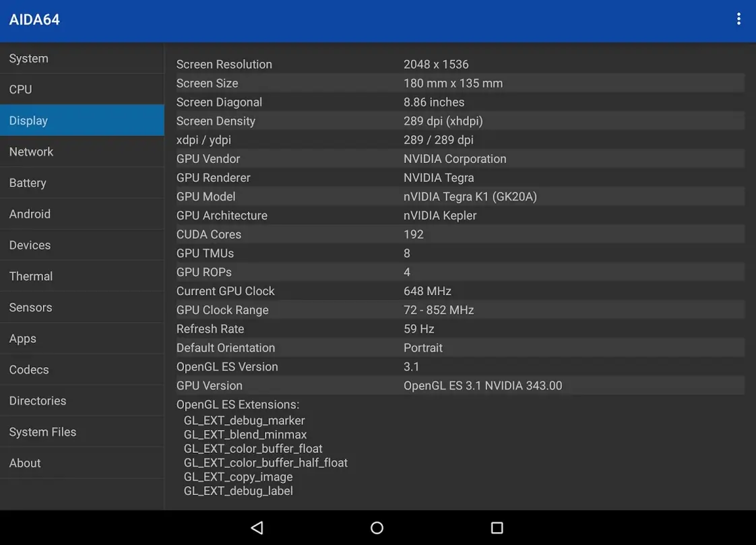Viewport: 756px width, 545px height.
Task: Select the OpenGL ES Extensions heading
Action: pyautogui.click(x=238, y=404)
